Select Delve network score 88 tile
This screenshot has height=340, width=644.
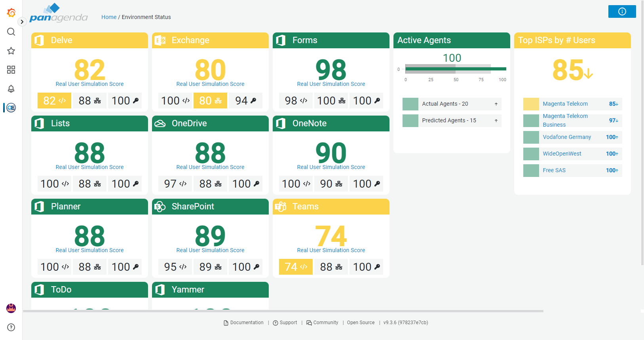[89, 101]
